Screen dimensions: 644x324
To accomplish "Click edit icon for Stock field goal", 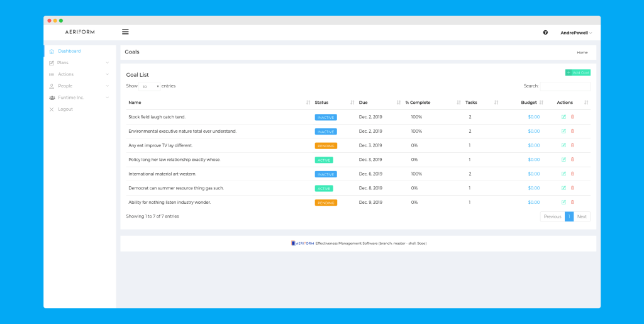I will (563, 117).
